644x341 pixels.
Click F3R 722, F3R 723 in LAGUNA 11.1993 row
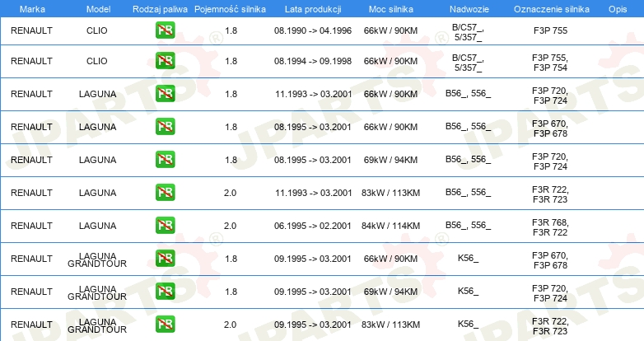pos(550,194)
